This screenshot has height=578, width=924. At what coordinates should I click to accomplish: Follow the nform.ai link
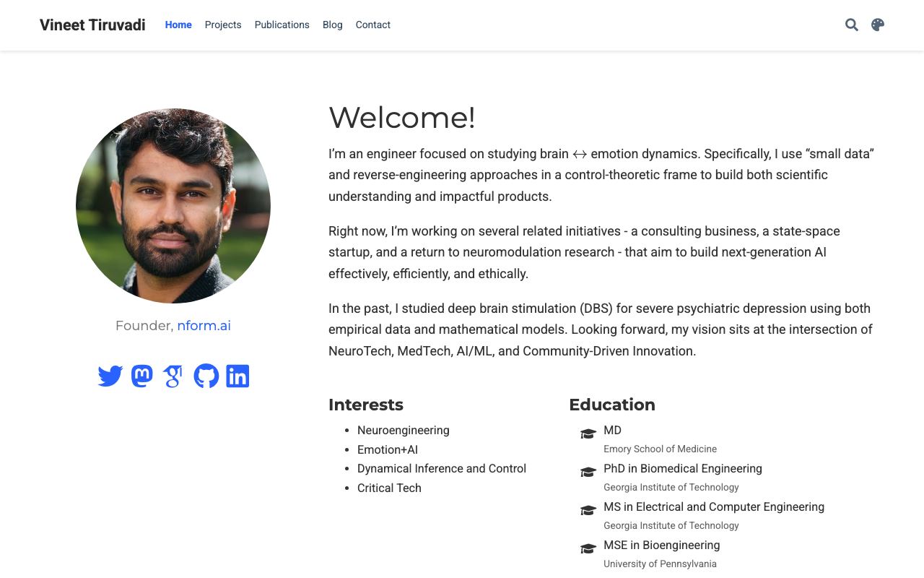(204, 325)
